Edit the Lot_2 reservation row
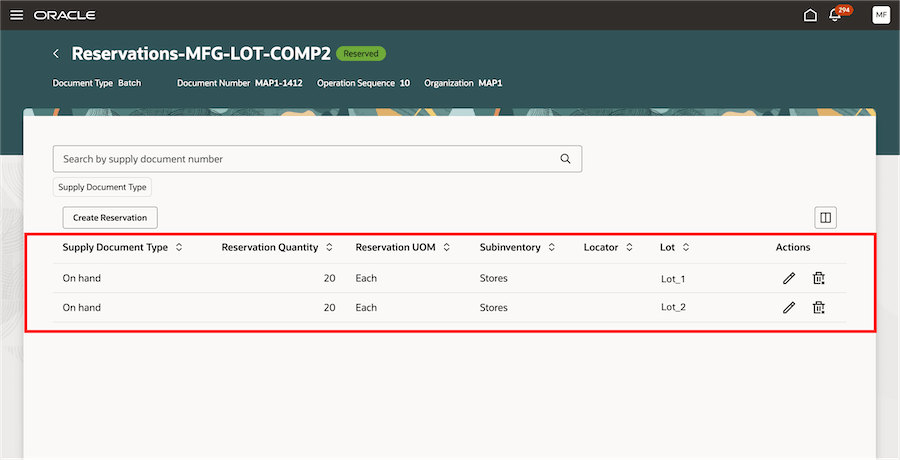Screen dimensions: 900x460 click(789, 307)
